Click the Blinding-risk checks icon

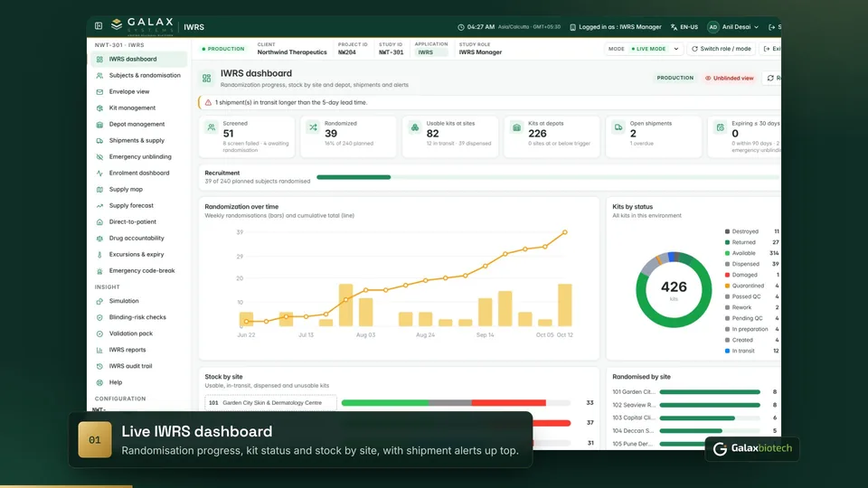(x=99, y=317)
